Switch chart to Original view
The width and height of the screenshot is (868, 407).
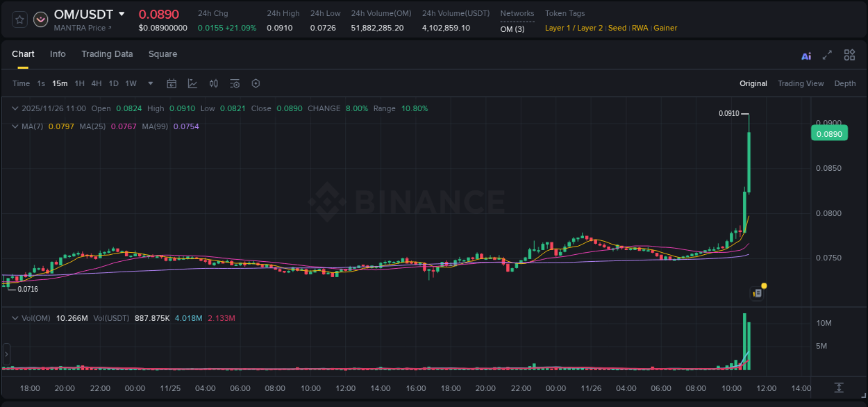[753, 83]
